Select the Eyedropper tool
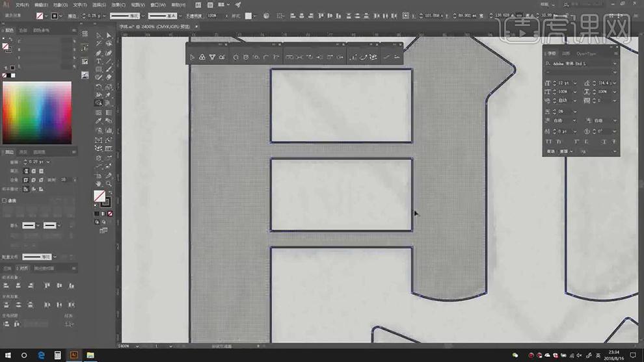 click(x=99, y=121)
